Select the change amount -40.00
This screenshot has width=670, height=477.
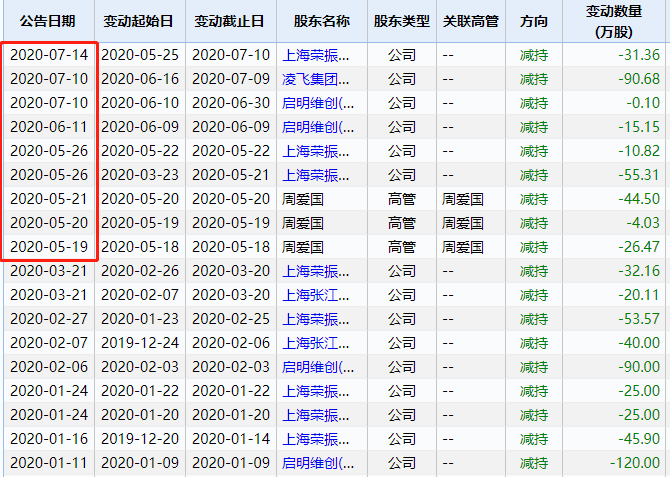click(639, 342)
